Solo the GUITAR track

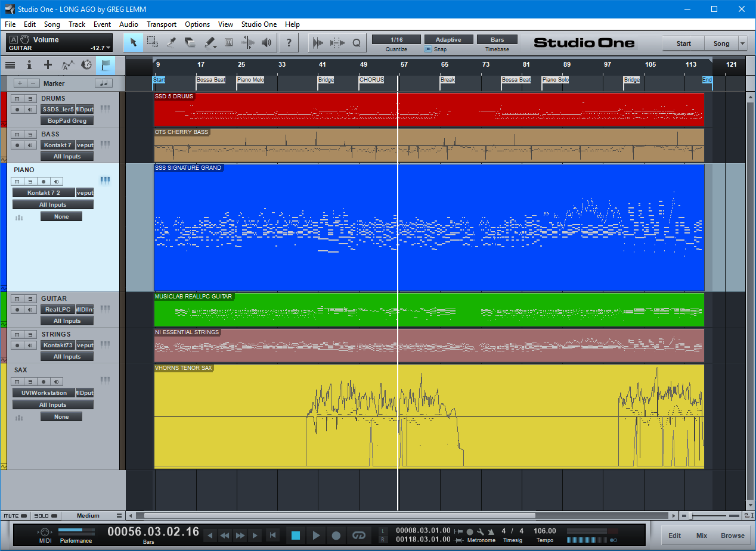tap(30, 298)
